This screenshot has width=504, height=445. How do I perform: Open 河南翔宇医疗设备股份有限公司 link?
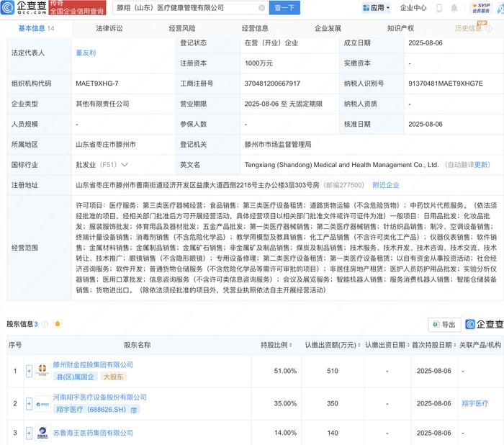(x=99, y=397)
